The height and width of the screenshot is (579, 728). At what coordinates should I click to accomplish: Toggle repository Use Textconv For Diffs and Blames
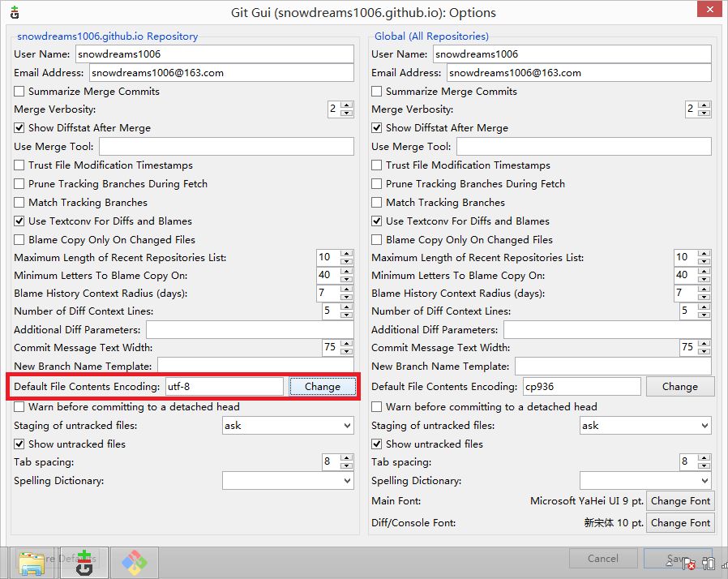tap(19, 221)
